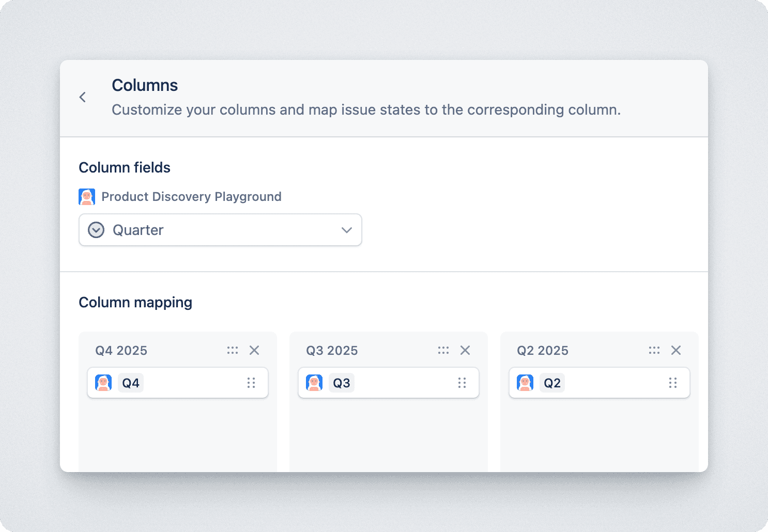The image size is (768, 532).
Task: Click the Product Discovery Playground avatar icon
Action: pyautogui.click(x=87, y=197)
